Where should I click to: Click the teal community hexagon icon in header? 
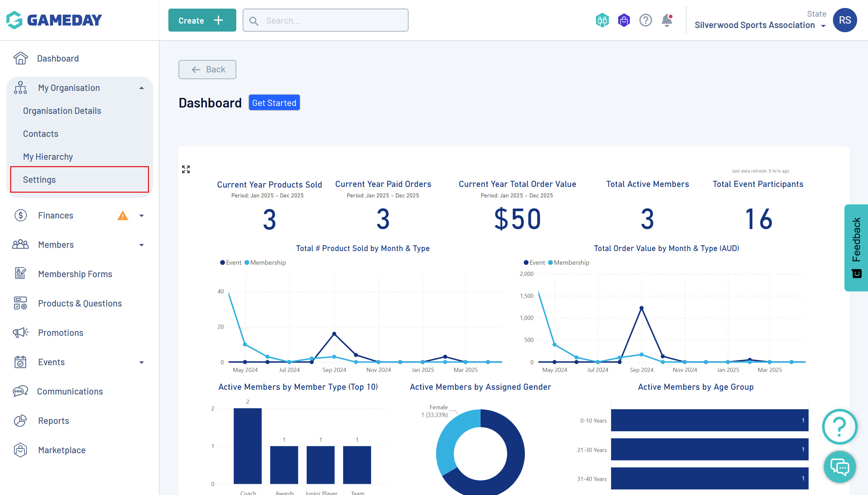602,20
